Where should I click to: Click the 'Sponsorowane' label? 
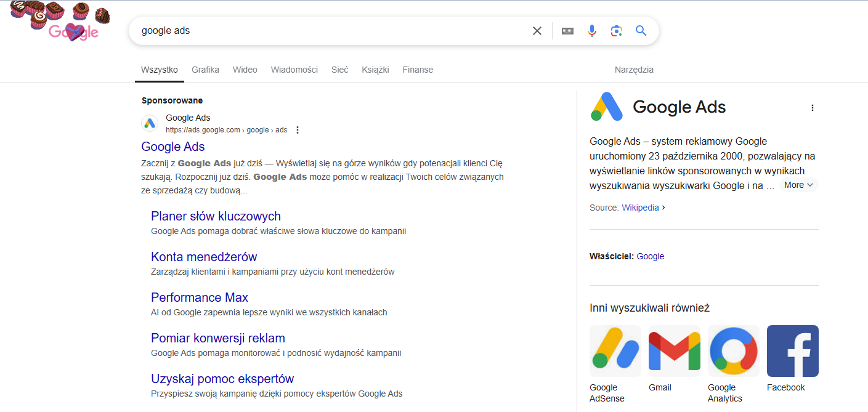coord(172,100)
